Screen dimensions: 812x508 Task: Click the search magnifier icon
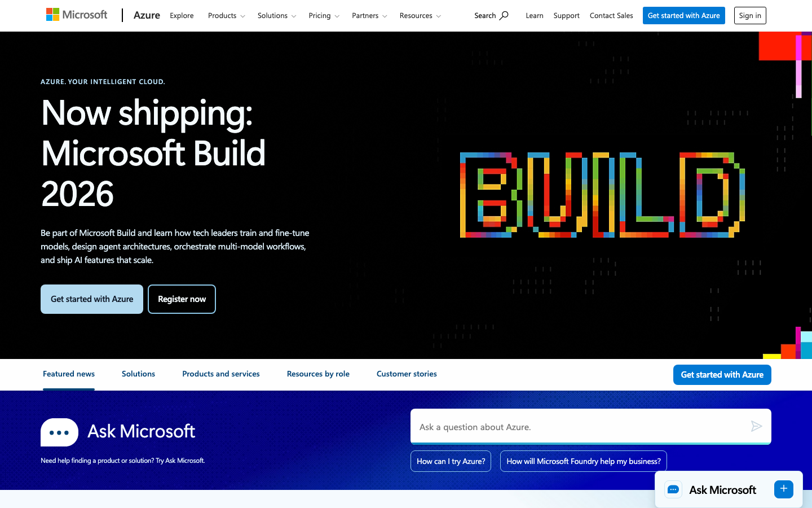pyautogui.click(x=504, y=15)
